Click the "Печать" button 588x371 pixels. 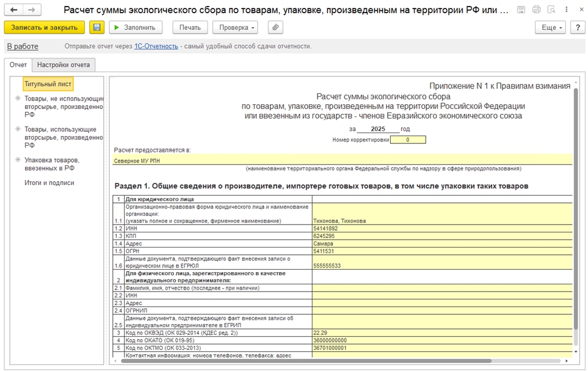(190, 27)
